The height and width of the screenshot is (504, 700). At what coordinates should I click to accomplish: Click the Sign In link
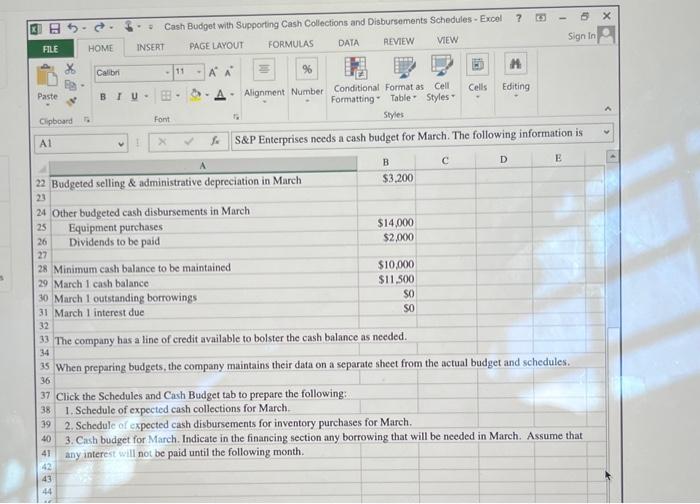tap(582, 36)
